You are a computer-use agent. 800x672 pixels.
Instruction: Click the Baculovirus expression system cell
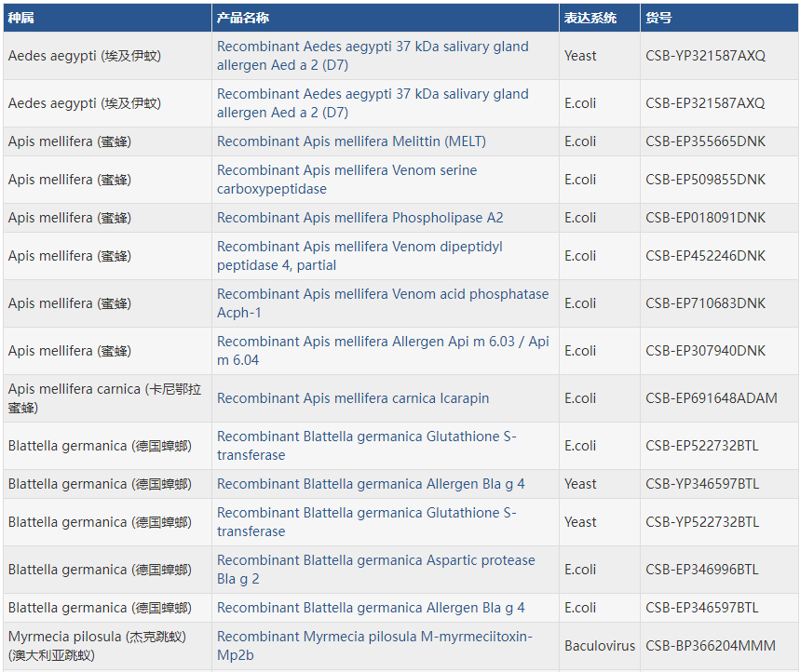[x=599, y=646]
